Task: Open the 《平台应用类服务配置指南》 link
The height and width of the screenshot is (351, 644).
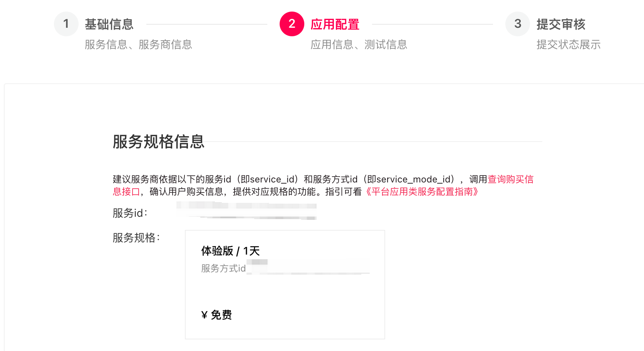Action: coord(422,192)
